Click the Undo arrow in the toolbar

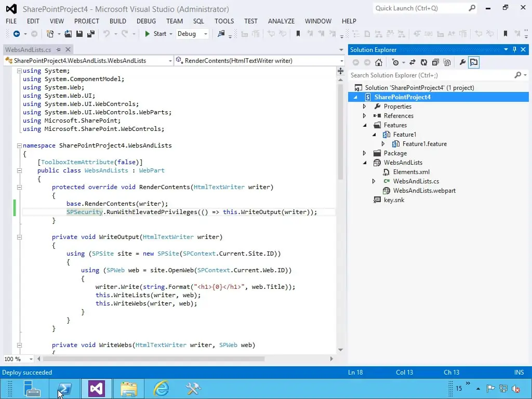pyautogui.click(x=107, y=34)
